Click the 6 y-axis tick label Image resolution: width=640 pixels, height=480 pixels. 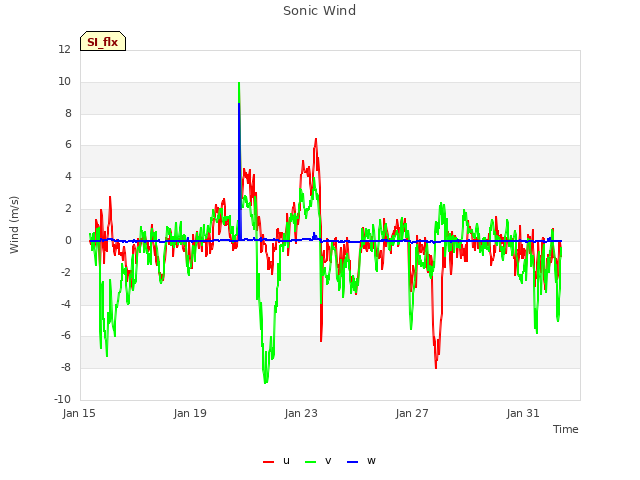tap(68, 145)
